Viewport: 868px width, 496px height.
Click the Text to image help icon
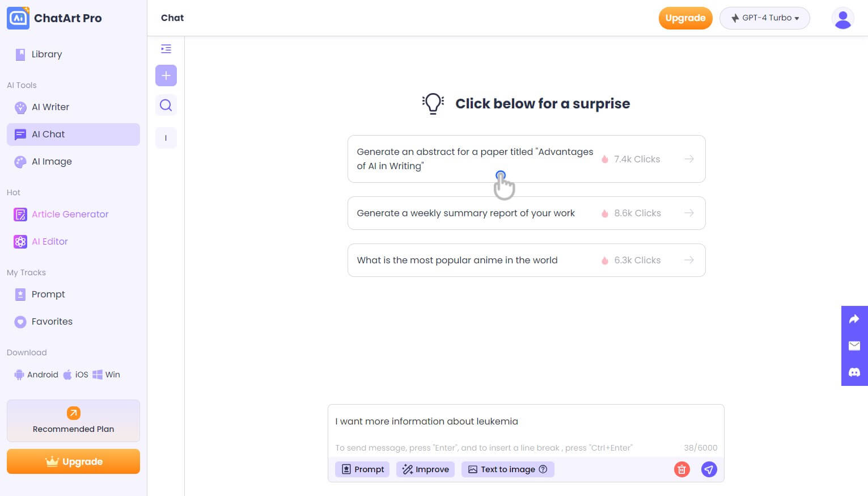(543, 469)
